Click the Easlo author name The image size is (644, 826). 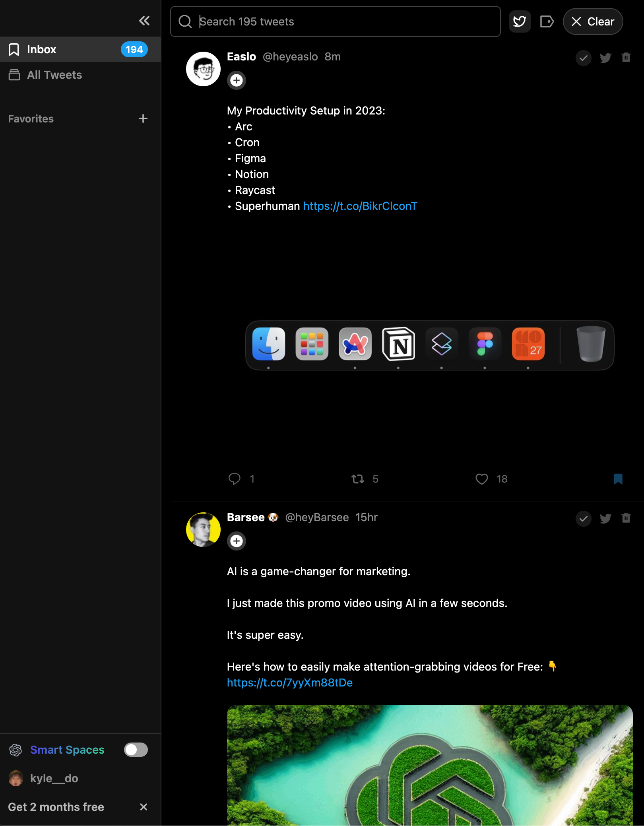[x=241, y=56]
